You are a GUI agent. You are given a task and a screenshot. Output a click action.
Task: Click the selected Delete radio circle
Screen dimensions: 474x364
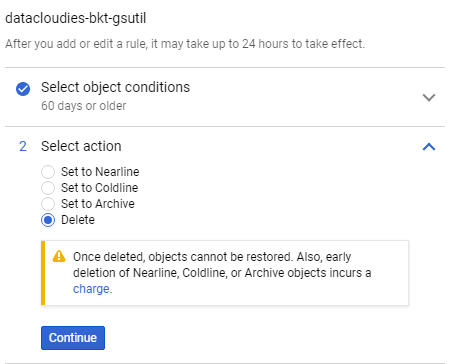48,220
